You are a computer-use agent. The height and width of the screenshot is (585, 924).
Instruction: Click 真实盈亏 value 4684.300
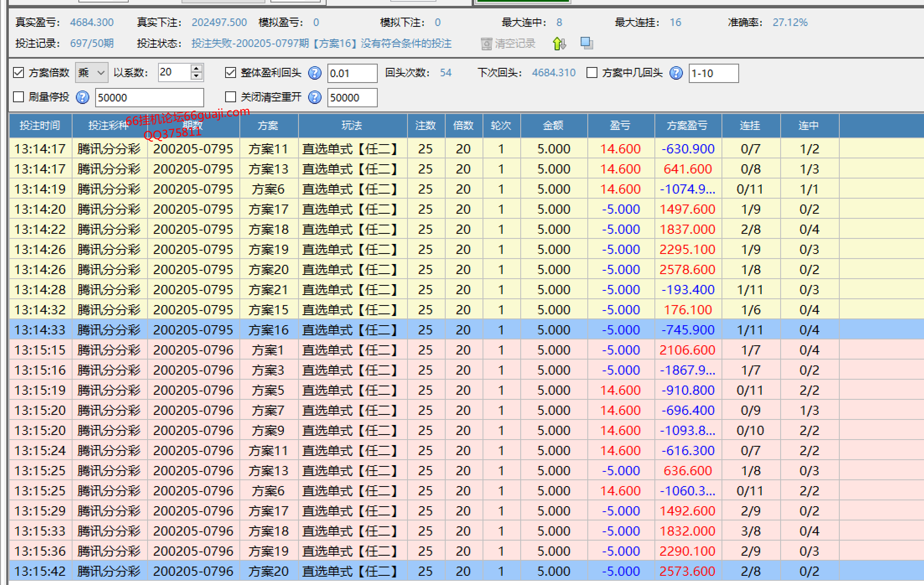[x=92, y=22]
